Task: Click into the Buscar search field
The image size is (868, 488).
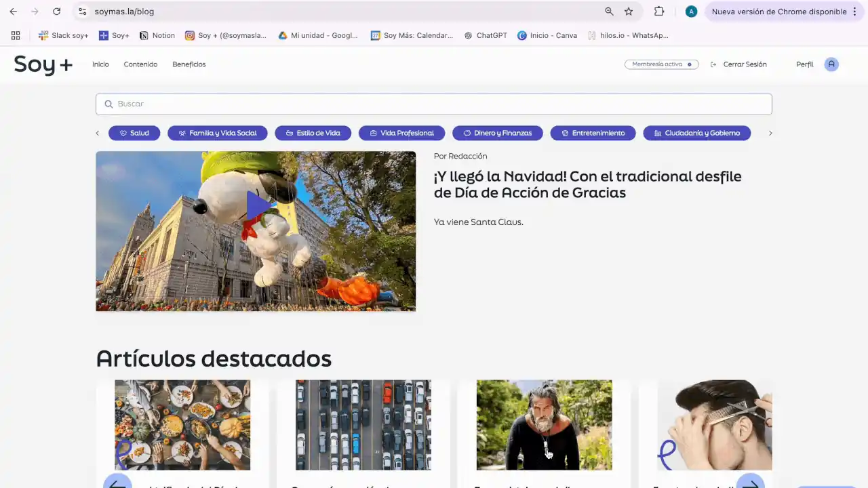Action: tap(434, 104)
